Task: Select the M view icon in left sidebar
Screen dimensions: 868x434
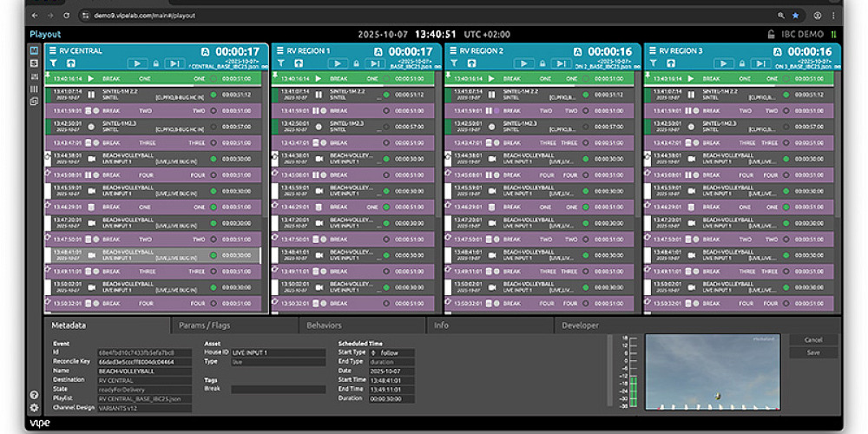Action: pyautogui.click(x=34, y=51)
